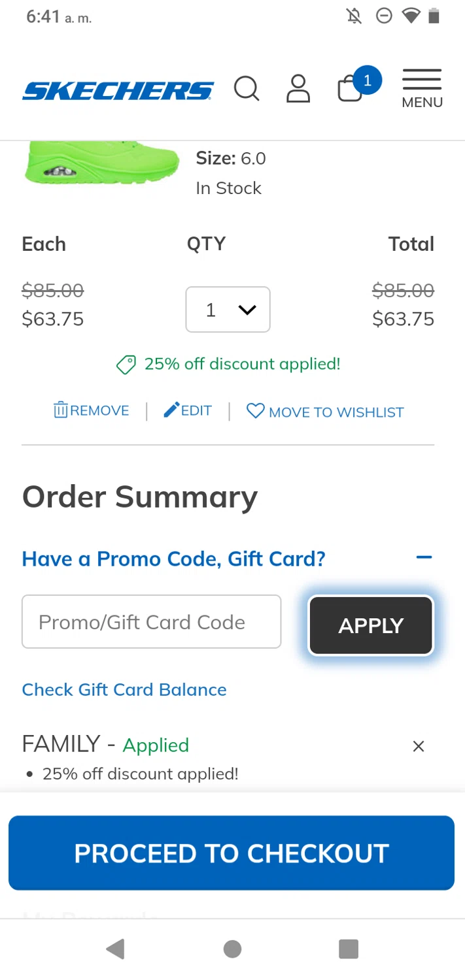
Task: Tap the Android home circle button
Action: pyautogui.click(x=232, y=949)
